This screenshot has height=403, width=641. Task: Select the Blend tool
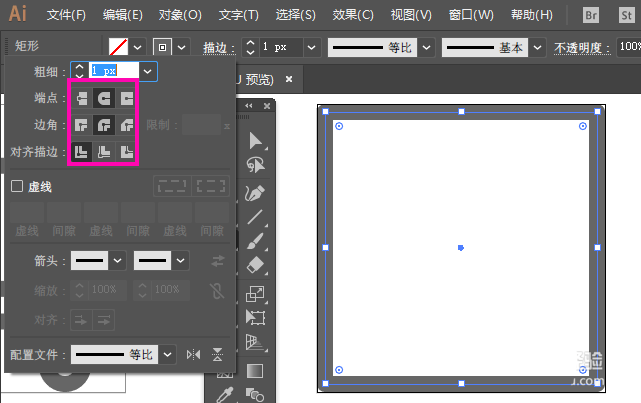(x=255, y=395)
